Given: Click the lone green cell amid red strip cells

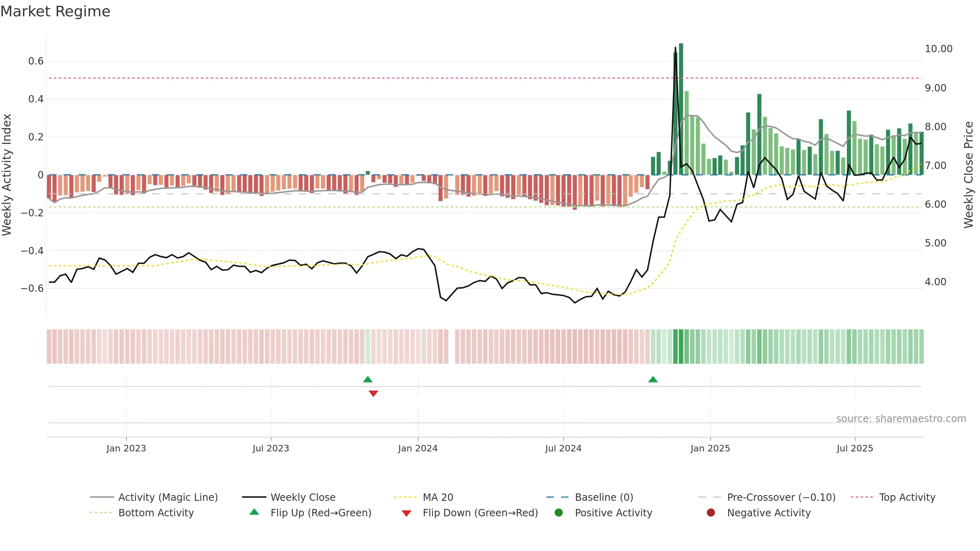Looking at the screenshot, I should pyautogui.click(x=368, y=347).
